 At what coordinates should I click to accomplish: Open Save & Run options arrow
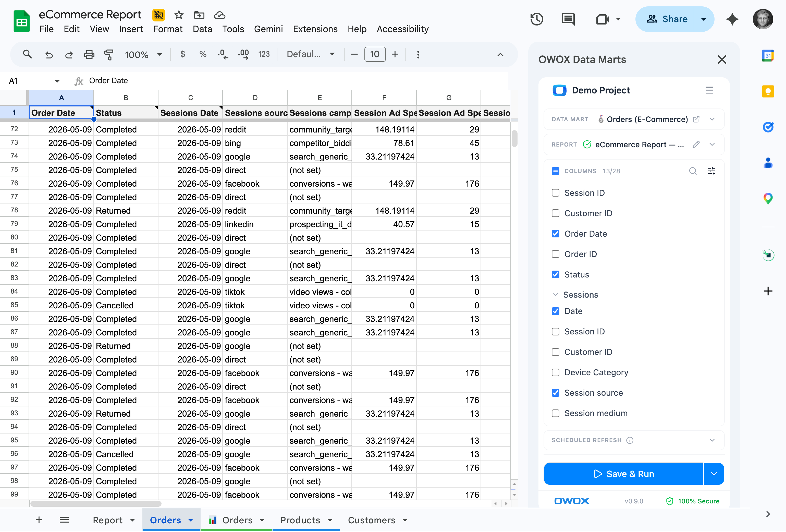[714, 474]
